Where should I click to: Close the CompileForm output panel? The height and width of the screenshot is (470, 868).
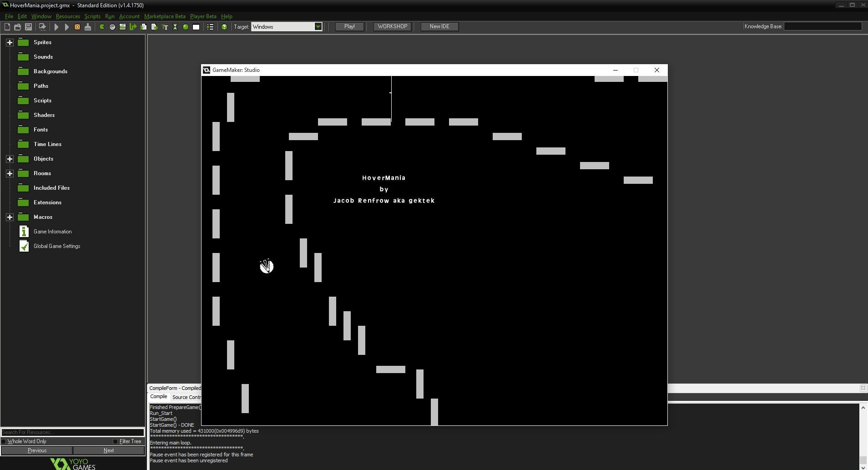(x=863, y=388)
